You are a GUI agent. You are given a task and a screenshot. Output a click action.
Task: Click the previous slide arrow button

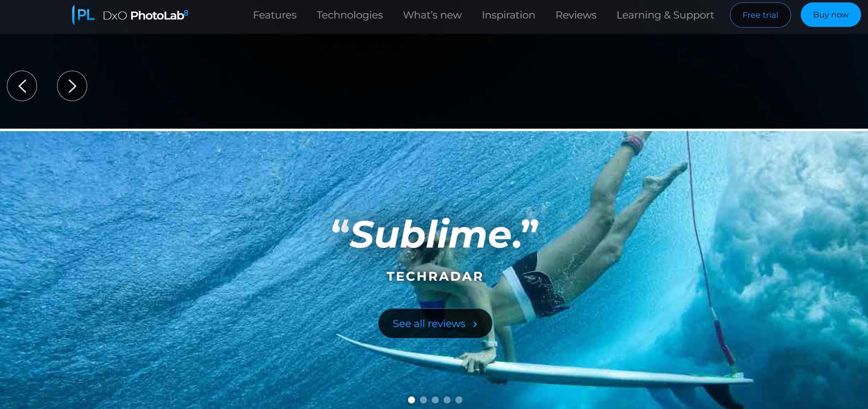[x=22, y=86]
